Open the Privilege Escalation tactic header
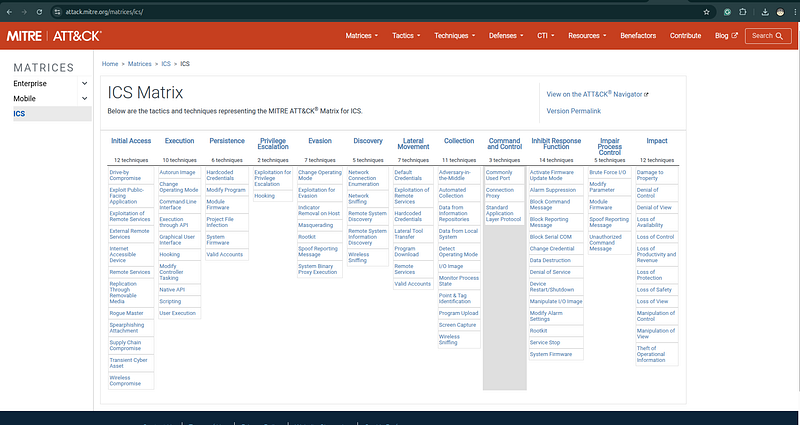800x425 pixels. click(x=273, y=143)
